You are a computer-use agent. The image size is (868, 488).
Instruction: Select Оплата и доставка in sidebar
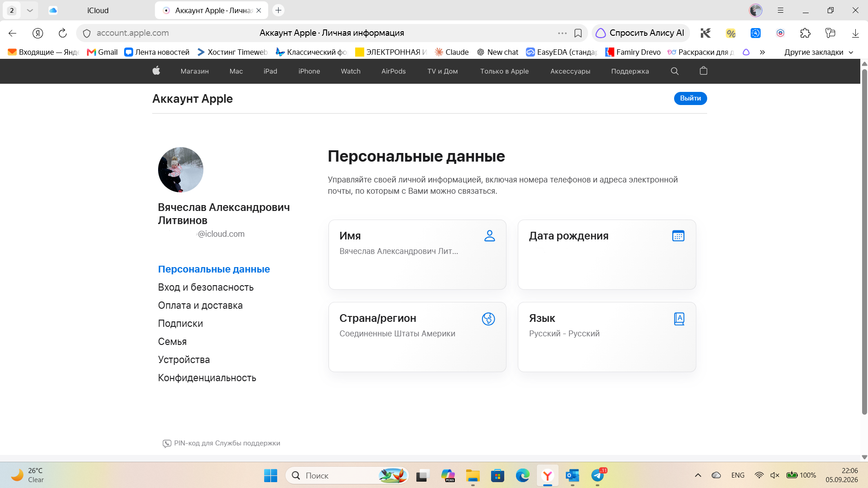click(x=200, y=306)
